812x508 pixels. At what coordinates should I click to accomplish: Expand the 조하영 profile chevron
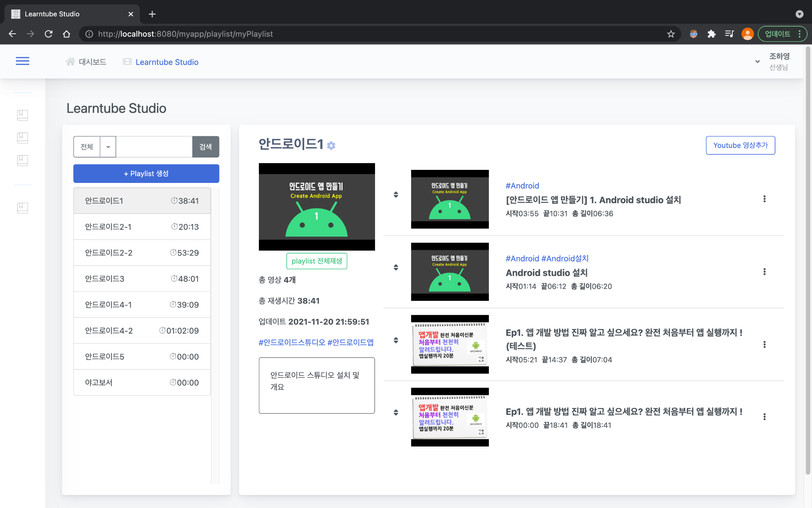(757, 62)
